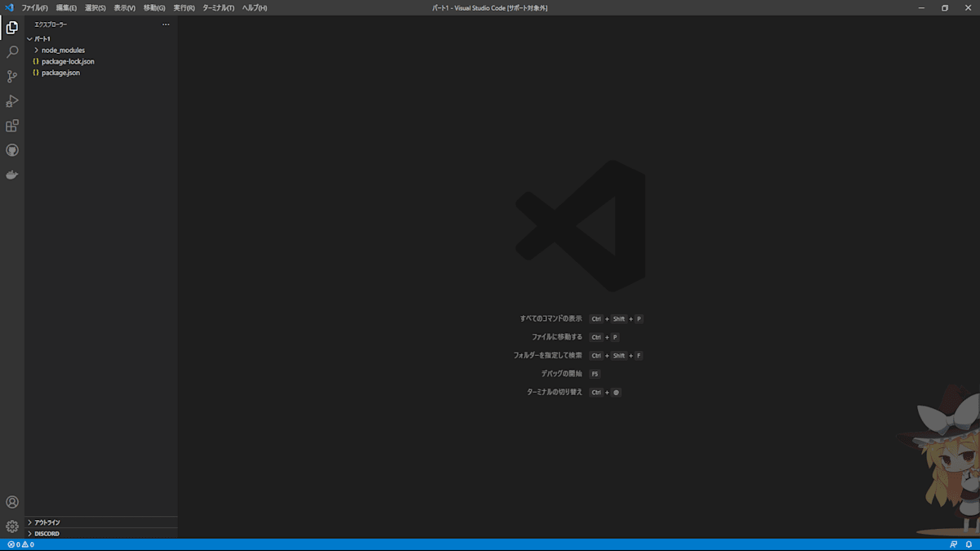Open the Manage gear icon
The width and height of the screenshot is (980, 551).
pos(12,527)
